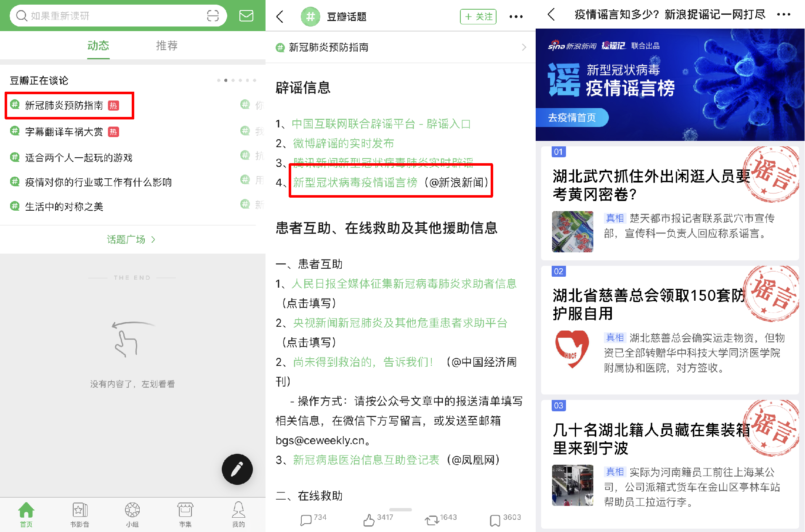Go to the 首页 home tab
The height and width of the screenshot is (532, 805).
pos(26,515)
